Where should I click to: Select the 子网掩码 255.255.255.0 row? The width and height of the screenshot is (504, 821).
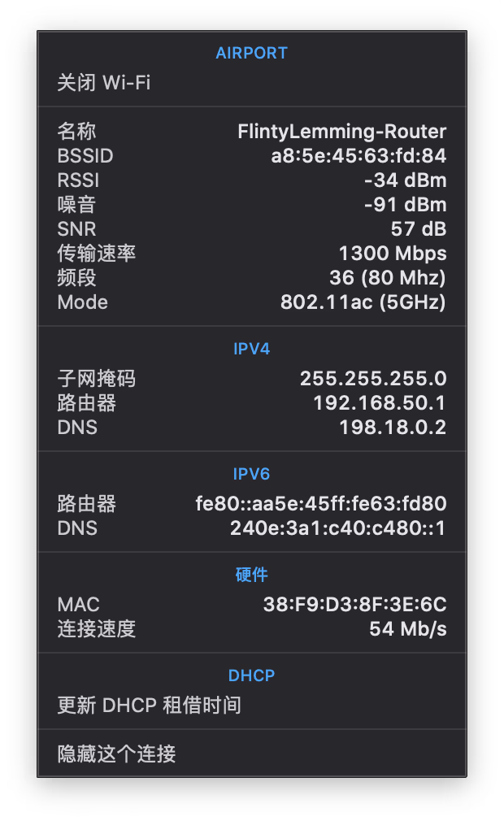tap(252, 379)
